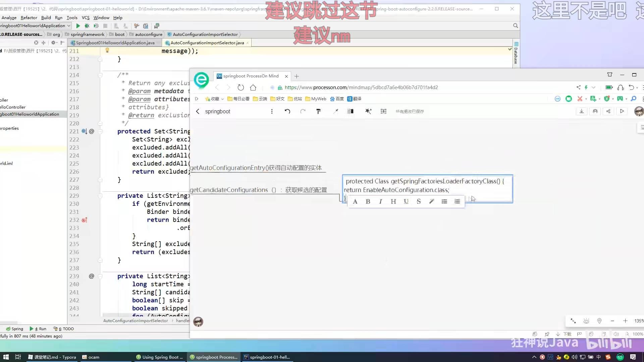This screenshot has width=644, height=362.
Task: Run the application with the green play icon
Action: click(x=78, y=26)
